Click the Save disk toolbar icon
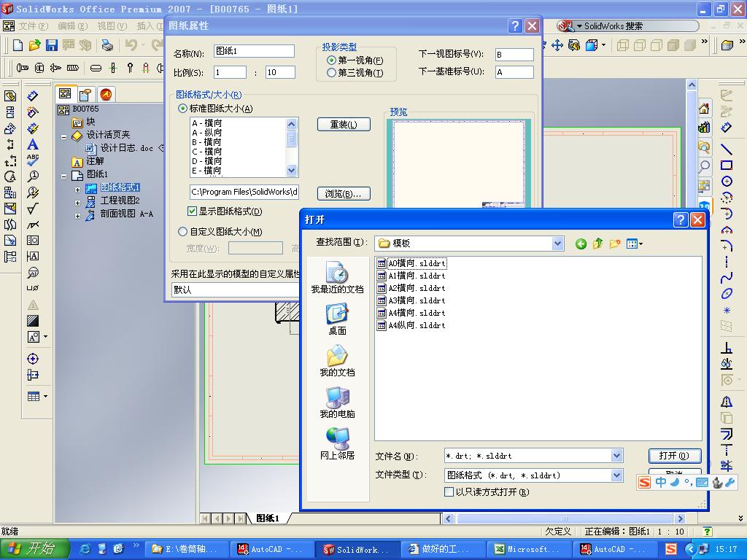The width and height of the screenshot is (747, 560). click(52, 45)
